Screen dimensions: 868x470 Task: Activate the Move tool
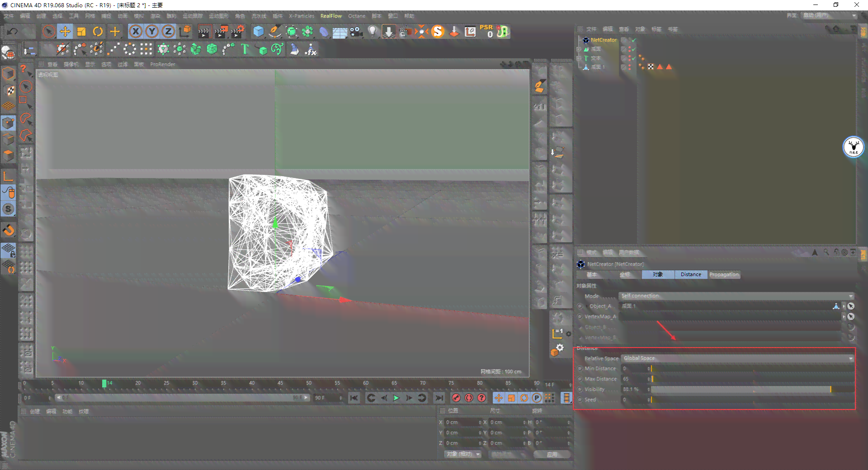pyautogui.click(x=65, y=31)
